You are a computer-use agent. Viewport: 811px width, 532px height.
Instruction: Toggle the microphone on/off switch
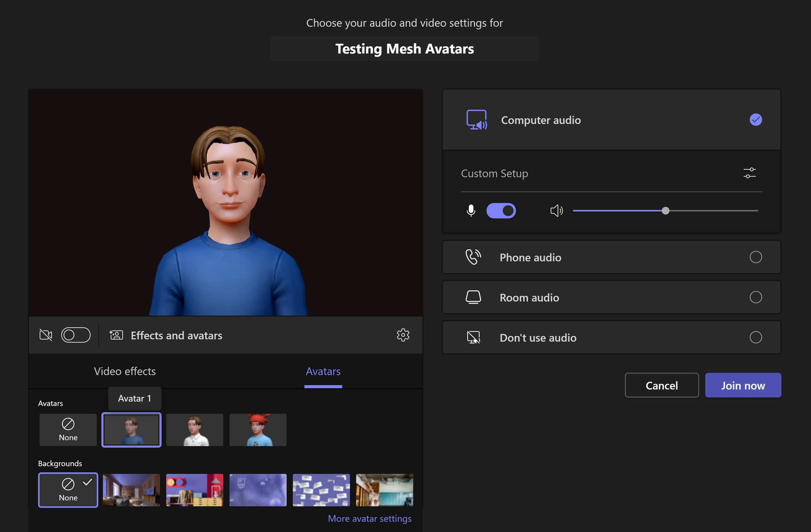501,210
